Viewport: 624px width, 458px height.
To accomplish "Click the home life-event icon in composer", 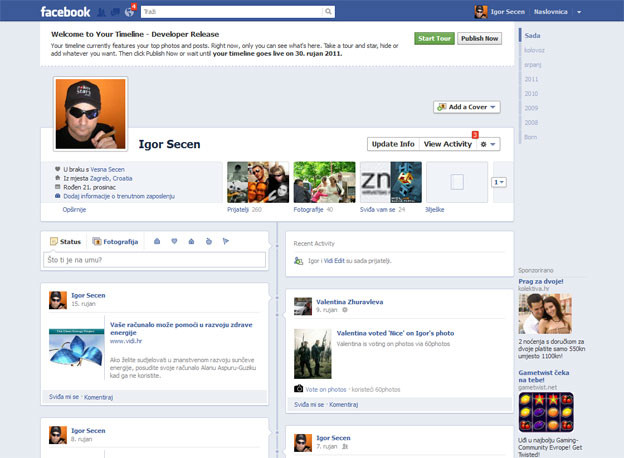I will [191, 241].
